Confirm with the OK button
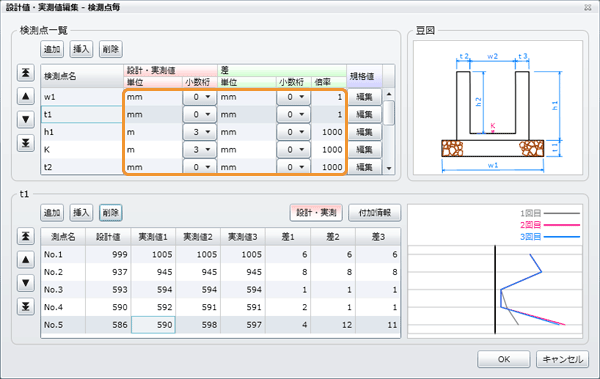Viewport: 600px width, 379px height. (x=504, y=359)
